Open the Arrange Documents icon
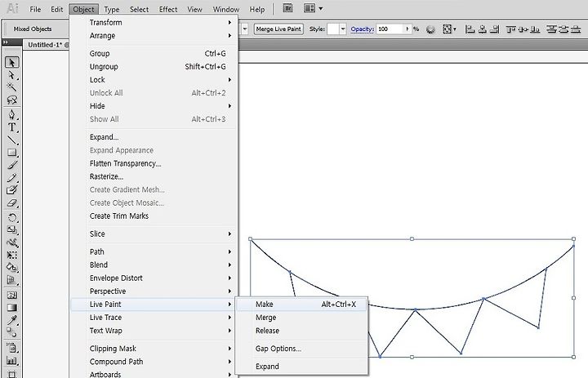588x378 pixels. (x=310, y=8)
